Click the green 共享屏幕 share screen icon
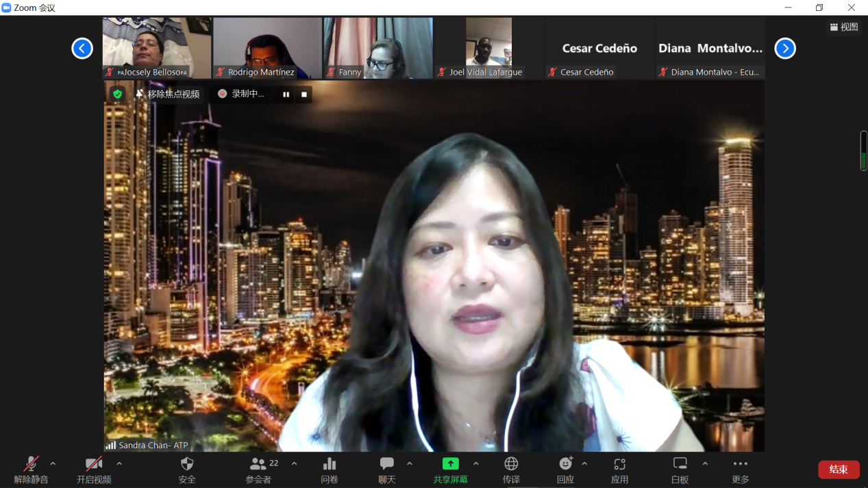 point(450,464)
